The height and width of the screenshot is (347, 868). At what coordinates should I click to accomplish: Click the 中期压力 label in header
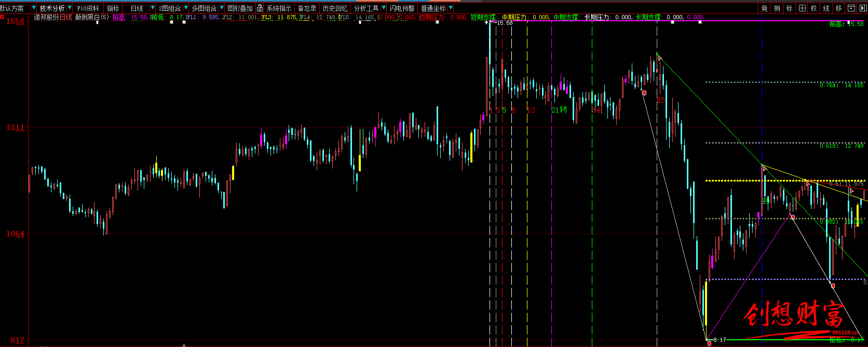(x=514, y=17)
